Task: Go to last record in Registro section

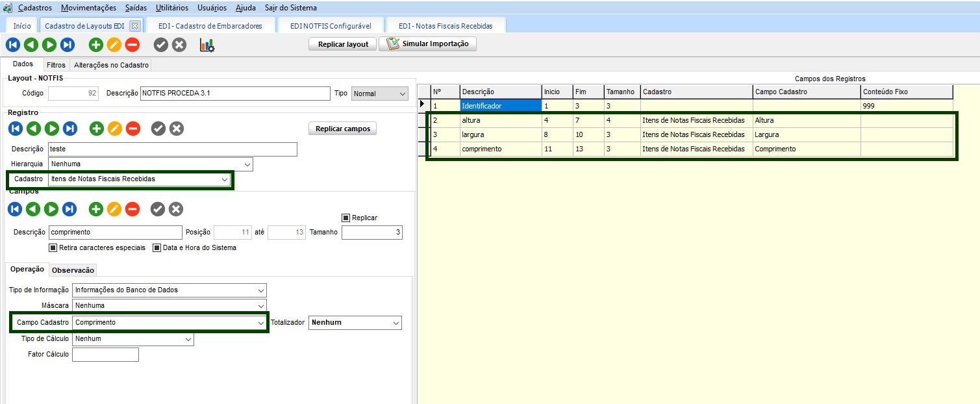Action: click(70, 129)
